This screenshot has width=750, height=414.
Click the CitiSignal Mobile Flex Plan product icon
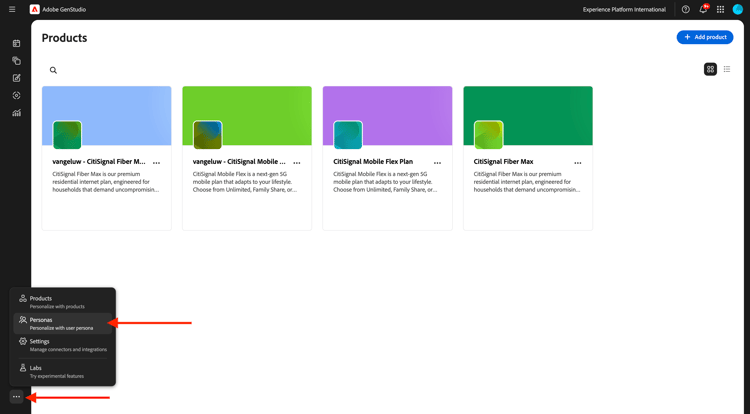(348, 135)
